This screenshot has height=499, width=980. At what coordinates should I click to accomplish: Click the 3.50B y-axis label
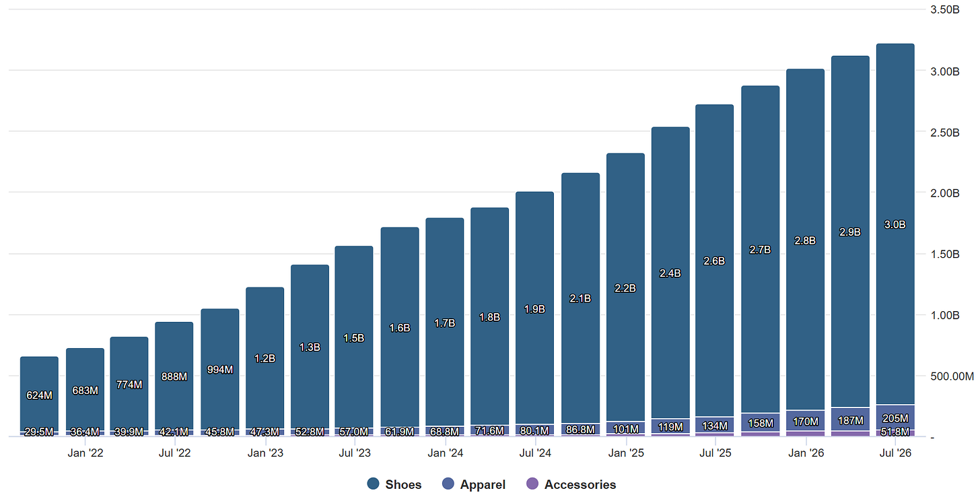point(945,10)
